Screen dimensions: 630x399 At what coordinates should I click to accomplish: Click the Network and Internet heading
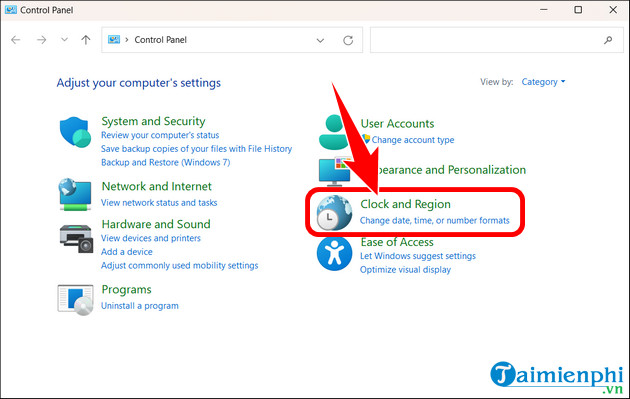pyautogui.click(x=157, y=186)
